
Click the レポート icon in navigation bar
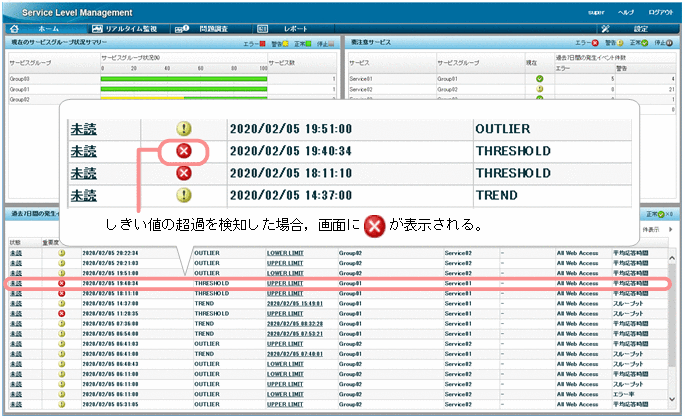point(263,29)
